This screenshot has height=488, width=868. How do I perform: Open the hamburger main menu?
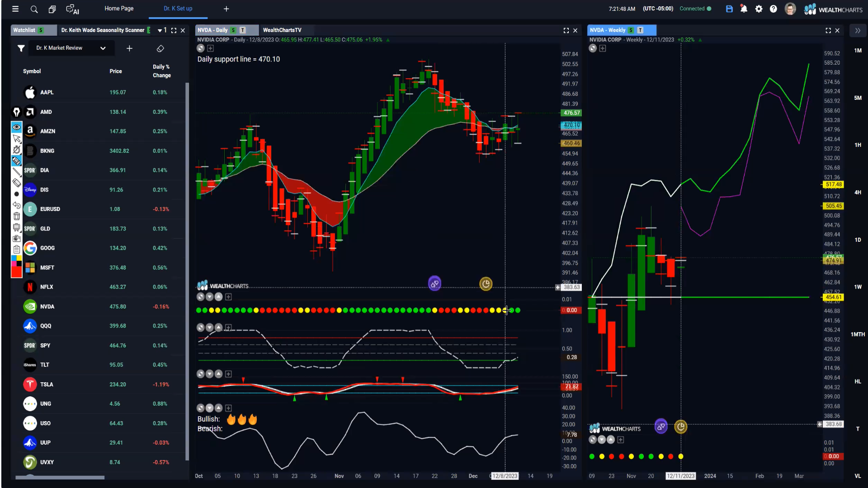[x=15, y=9]
